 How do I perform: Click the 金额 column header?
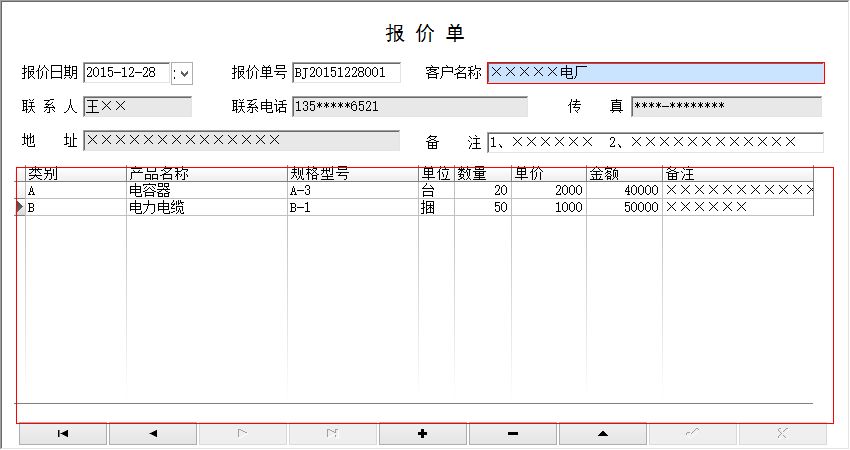pos(624,174)
